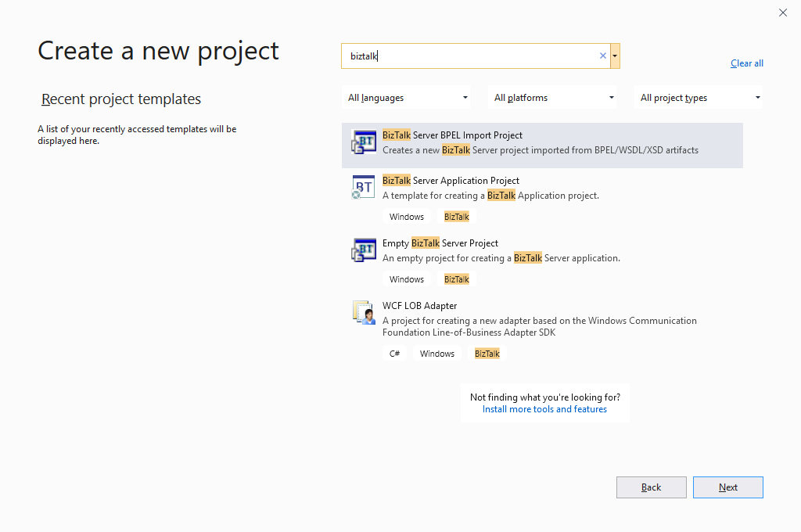The width and height of the screenshot is (801, 532).
Task: Expand the search history dropdown arrow
Action: coord(616,56)
